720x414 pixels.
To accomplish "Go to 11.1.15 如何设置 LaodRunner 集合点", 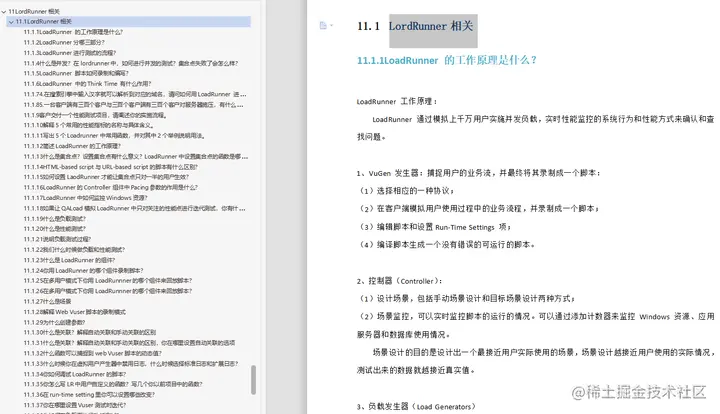I will (x=106, y=177).
